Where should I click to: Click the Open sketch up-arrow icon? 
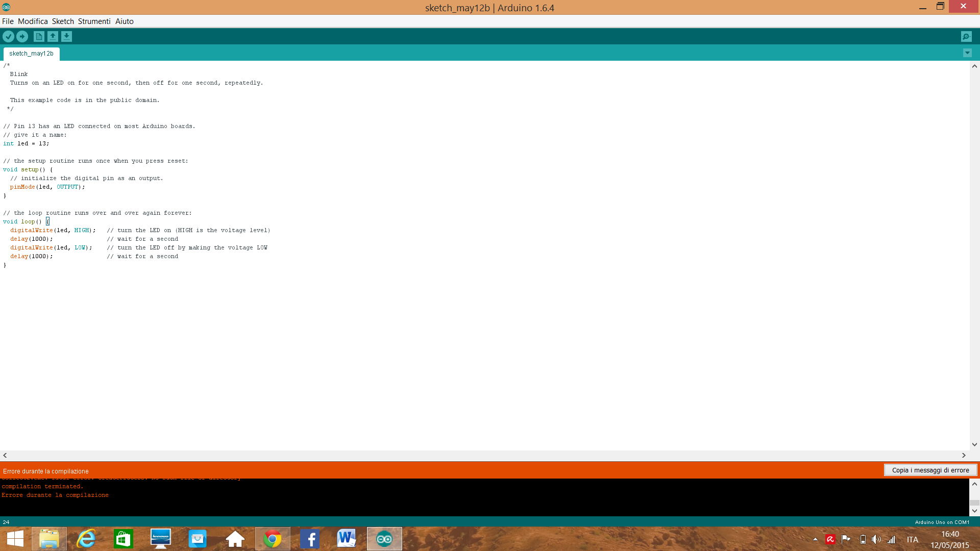pos(53,36)
